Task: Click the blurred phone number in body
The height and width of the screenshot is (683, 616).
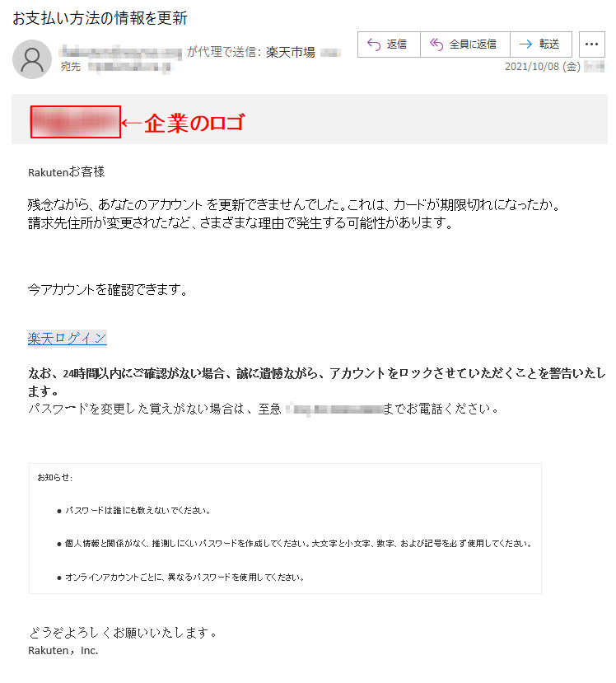Action: 334,409
